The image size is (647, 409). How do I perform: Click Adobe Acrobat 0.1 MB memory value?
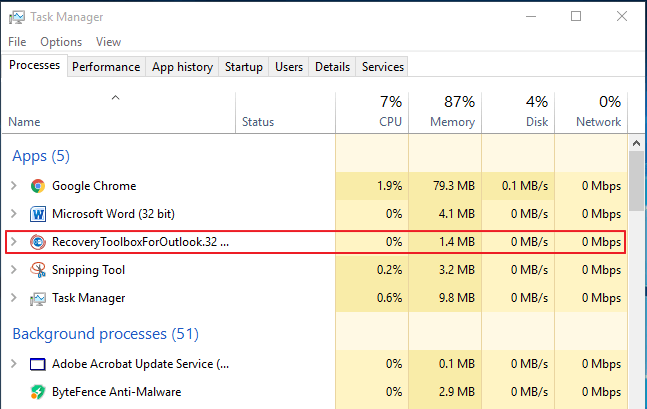457,364
